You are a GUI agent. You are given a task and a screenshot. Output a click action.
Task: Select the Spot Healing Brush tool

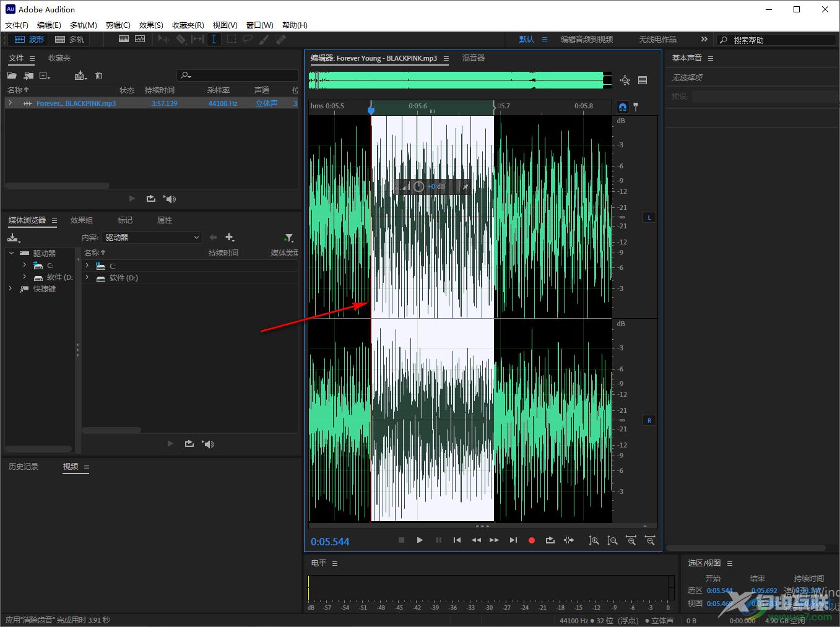[281, 39]
